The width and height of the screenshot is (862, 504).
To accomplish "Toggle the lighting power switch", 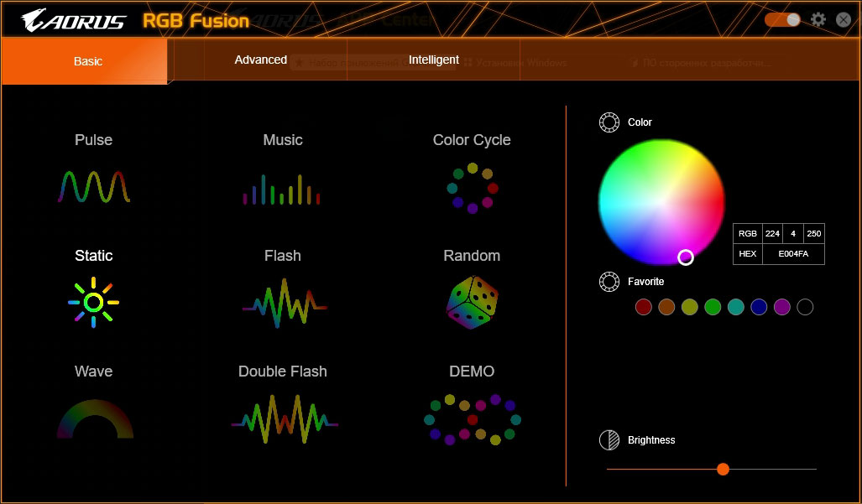I will [x=782, y=20].
